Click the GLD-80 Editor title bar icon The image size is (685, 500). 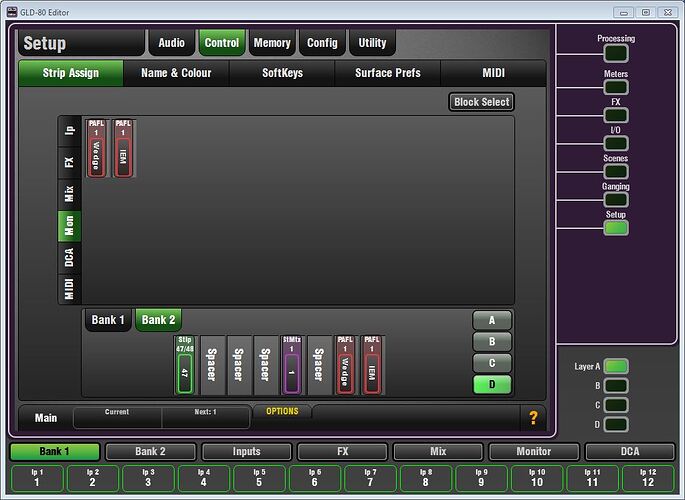[x=12, y=12]
